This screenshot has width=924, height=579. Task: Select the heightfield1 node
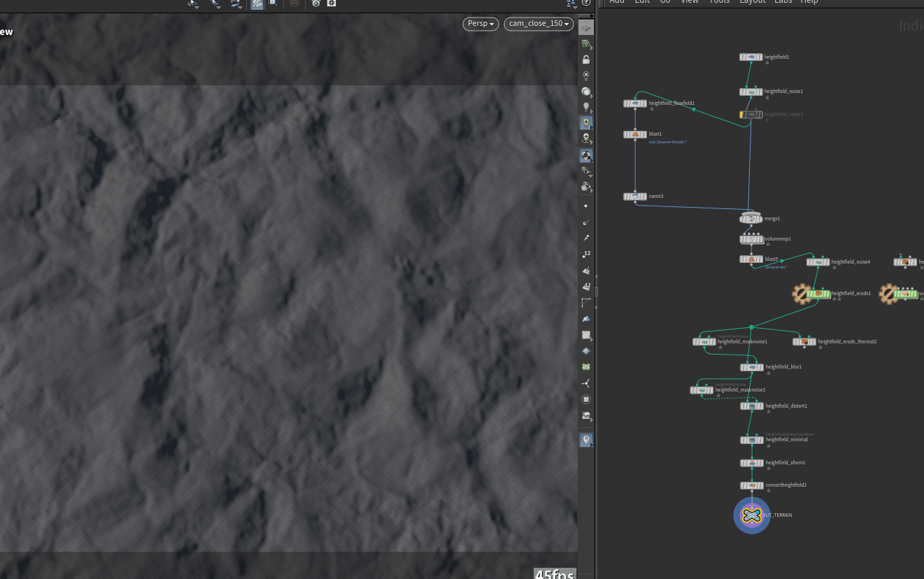pyautogui.click(x=751, y=57)
